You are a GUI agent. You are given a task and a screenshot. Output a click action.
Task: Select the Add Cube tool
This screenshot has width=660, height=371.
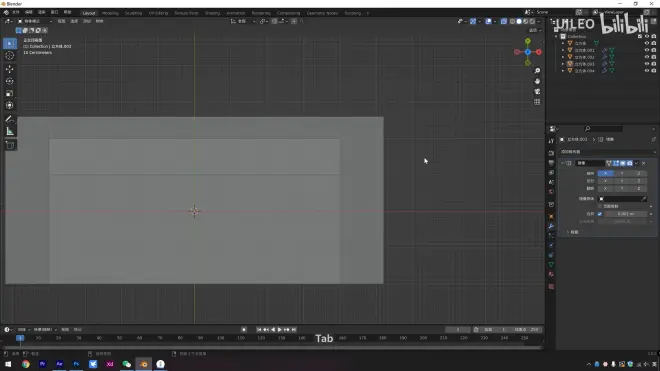(x=10, y=145)
